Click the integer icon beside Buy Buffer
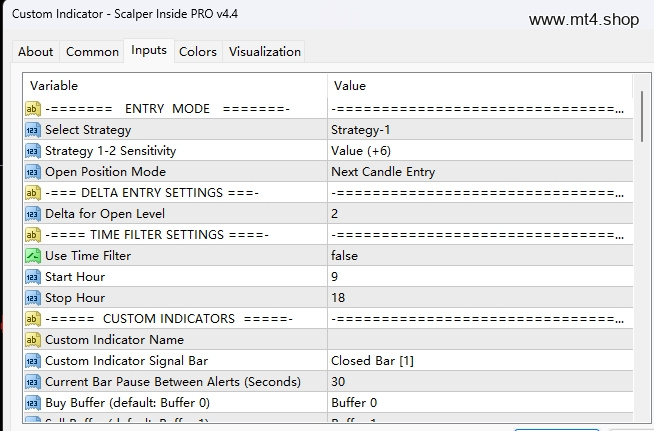The height and width of the screenshot is (431, 654). (x=33, y=403)
